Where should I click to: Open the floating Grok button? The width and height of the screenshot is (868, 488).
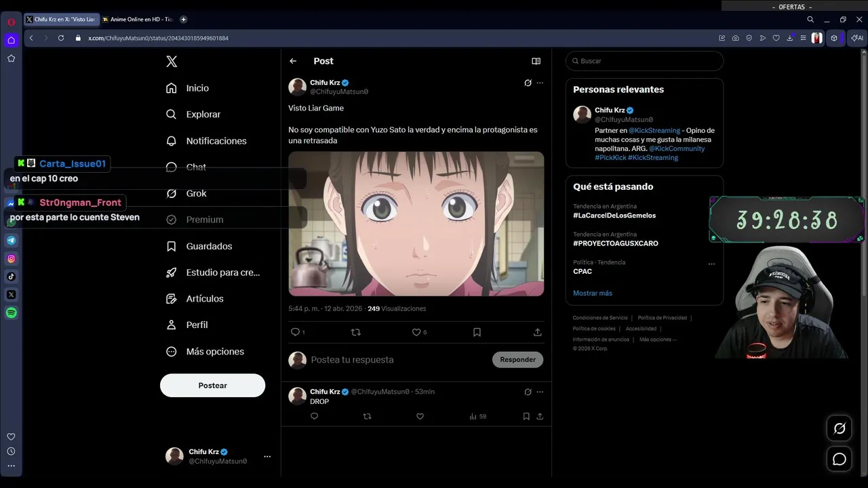click(840, 428)
